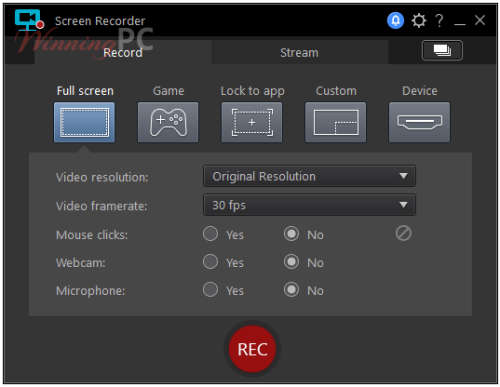This screenshot has width=500, height=387.
Task: Click the Microphone: label
Action: click(x=90, y=291)
